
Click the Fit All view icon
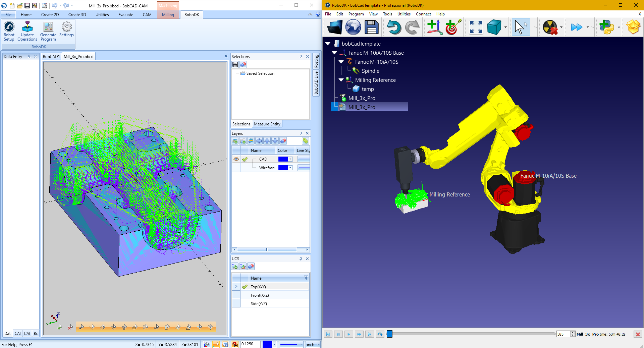pyautogui.click(x=476, y=27)
